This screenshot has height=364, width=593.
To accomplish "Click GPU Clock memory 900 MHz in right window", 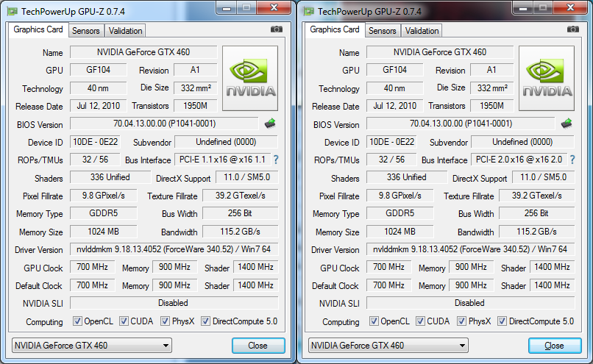I will [471, 267].
